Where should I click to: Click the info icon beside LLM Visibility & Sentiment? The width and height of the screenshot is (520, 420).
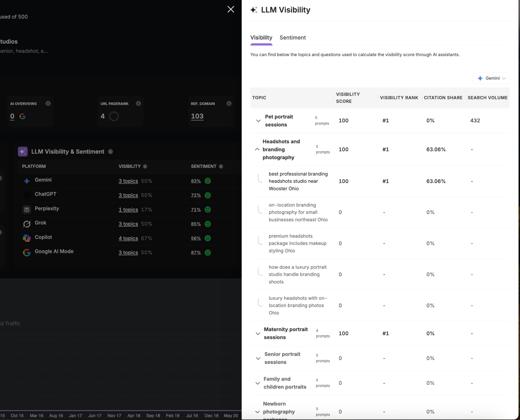tap(110, 152)
